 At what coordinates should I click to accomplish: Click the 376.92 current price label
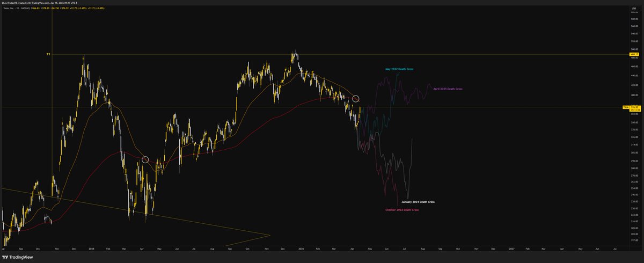pos(636,107)
